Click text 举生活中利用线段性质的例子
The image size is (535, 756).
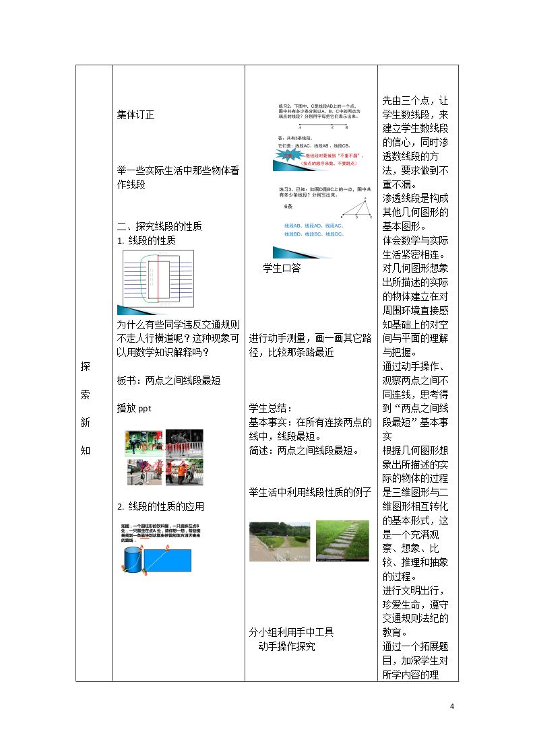pyautogui.click(x=310, y=493)
